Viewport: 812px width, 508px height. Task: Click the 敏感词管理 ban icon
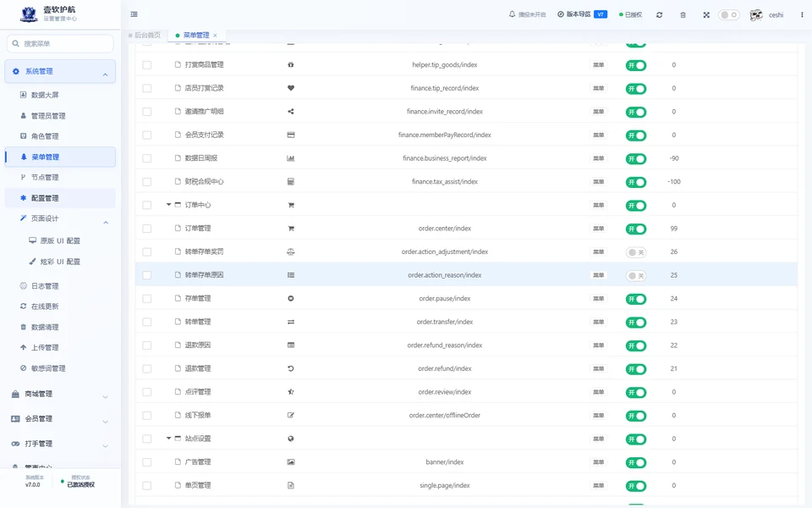click(23, 368)
